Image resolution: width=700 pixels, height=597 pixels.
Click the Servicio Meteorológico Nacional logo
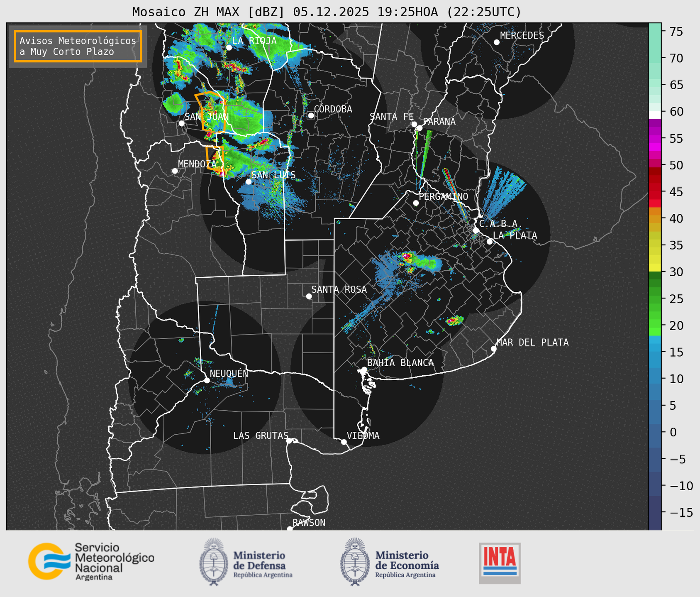91,561
